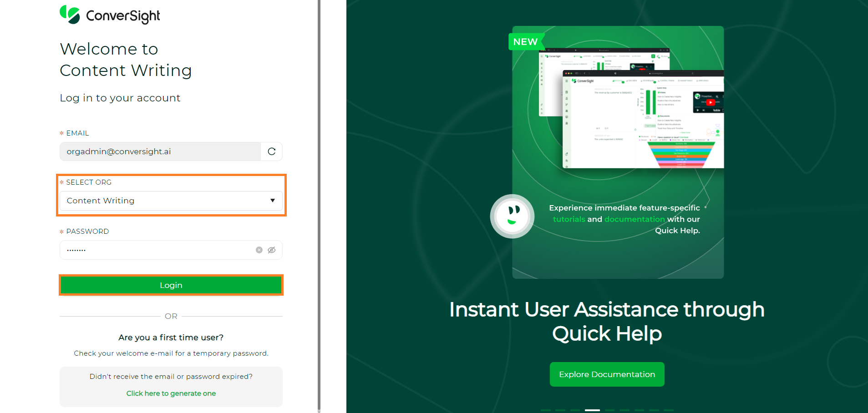868x413 pixels.
Task: Click the smiling mascot icon
Action: (512, 217)
